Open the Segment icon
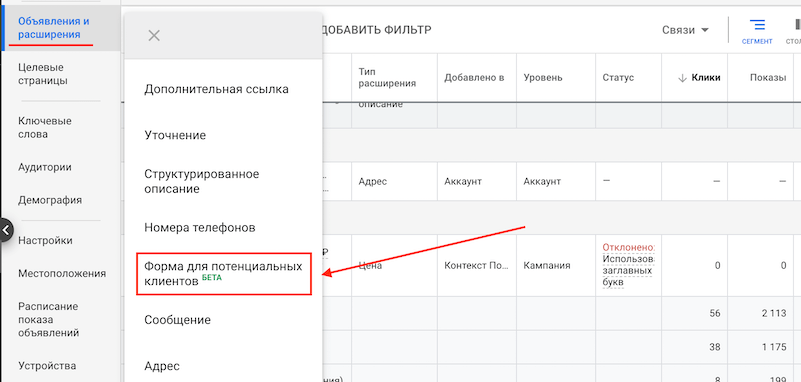Viewport: 801px width, 382px height. [x=757, y=32]
